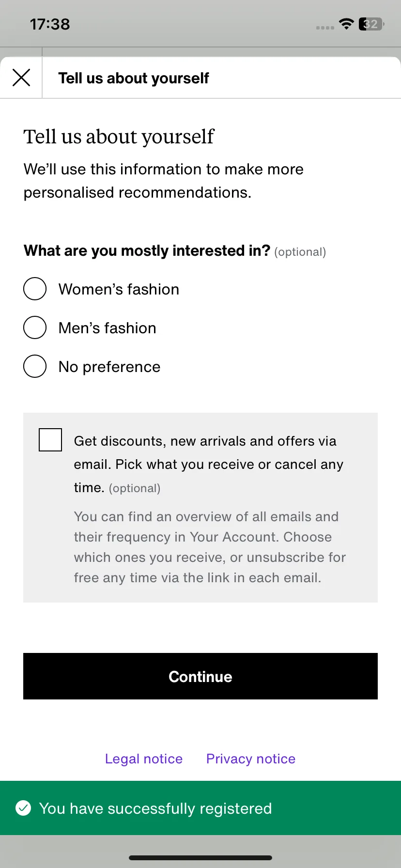Tap the status bar clock showing 17:38
Image resolution: width=401 pixels, height=868 pixels.
[50, 24]
